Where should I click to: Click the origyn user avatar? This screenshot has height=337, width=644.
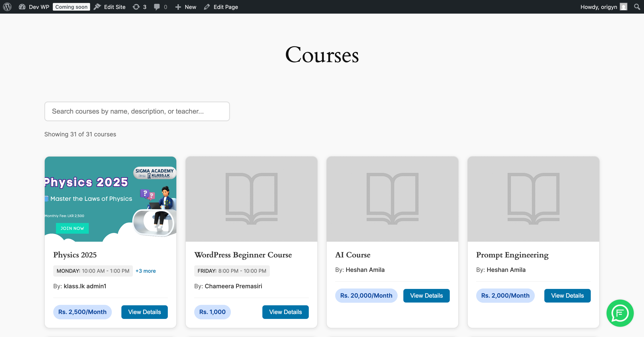click(624, 7)
